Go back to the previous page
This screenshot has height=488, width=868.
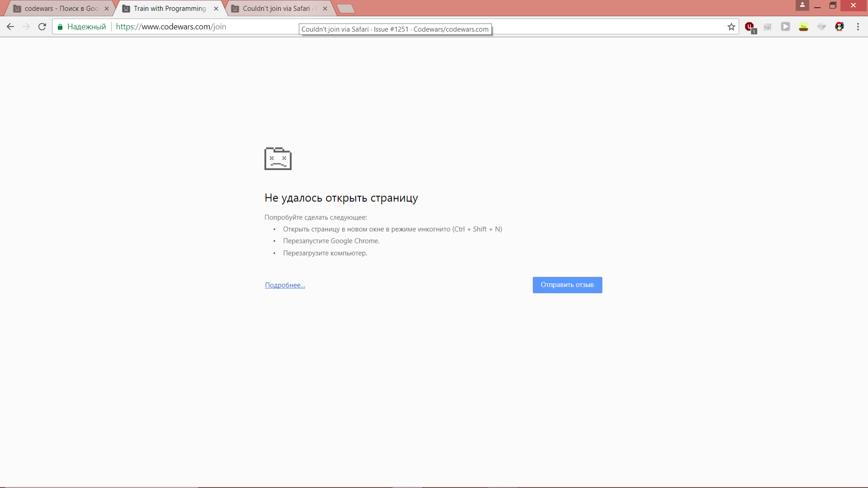[10, 26]
